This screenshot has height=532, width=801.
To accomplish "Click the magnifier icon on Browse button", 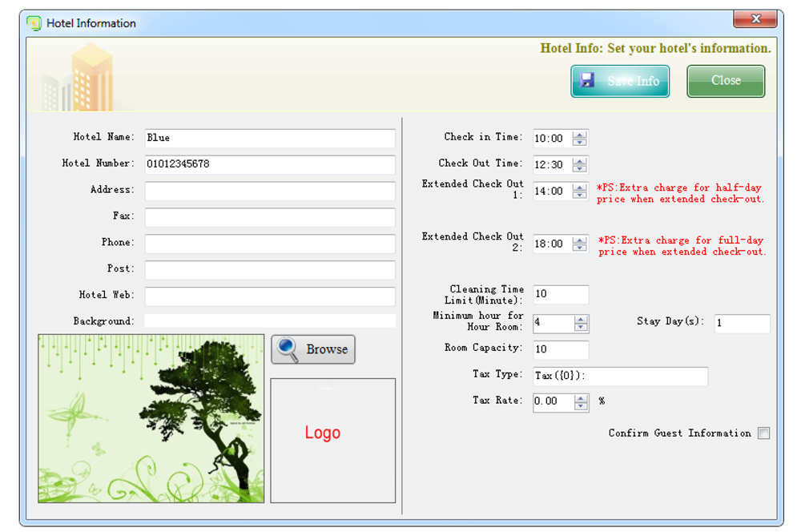I will click(x=287, y=349).
